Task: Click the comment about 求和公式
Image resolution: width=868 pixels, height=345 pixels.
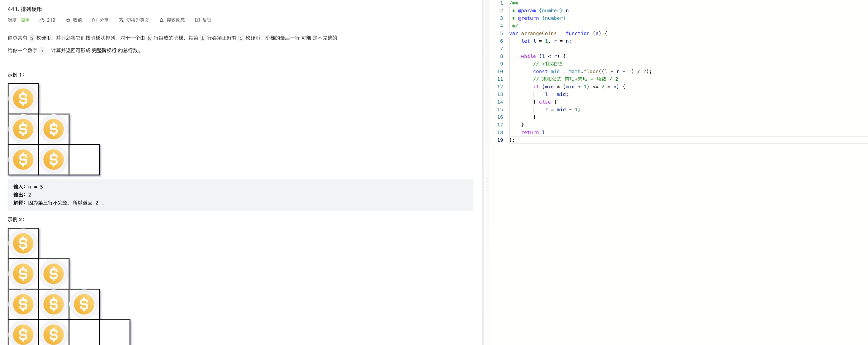Action: (575, 79)
